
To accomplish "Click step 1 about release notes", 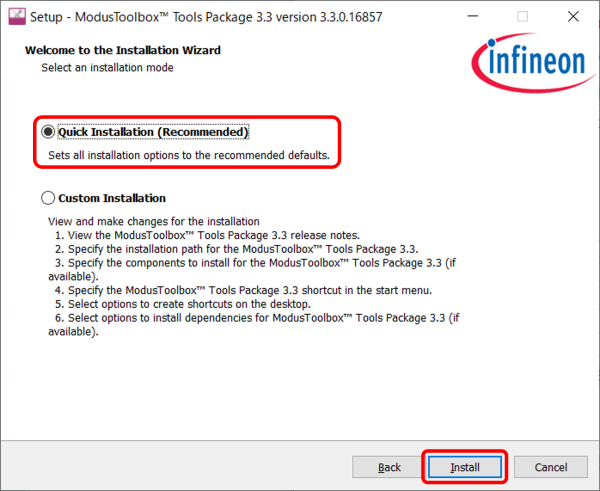I will (207, 235).
